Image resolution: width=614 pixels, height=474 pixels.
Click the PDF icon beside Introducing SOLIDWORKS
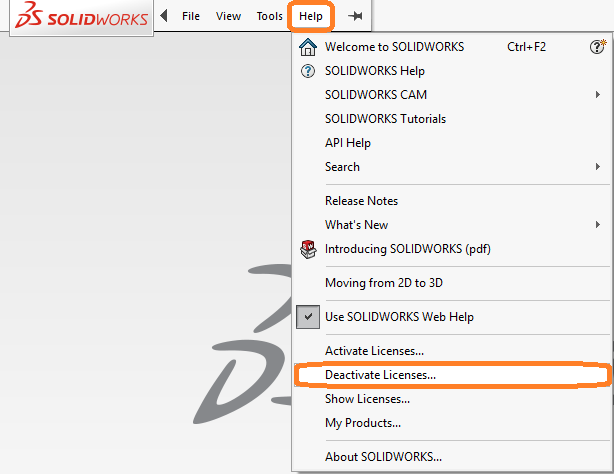tap(308, 249)
